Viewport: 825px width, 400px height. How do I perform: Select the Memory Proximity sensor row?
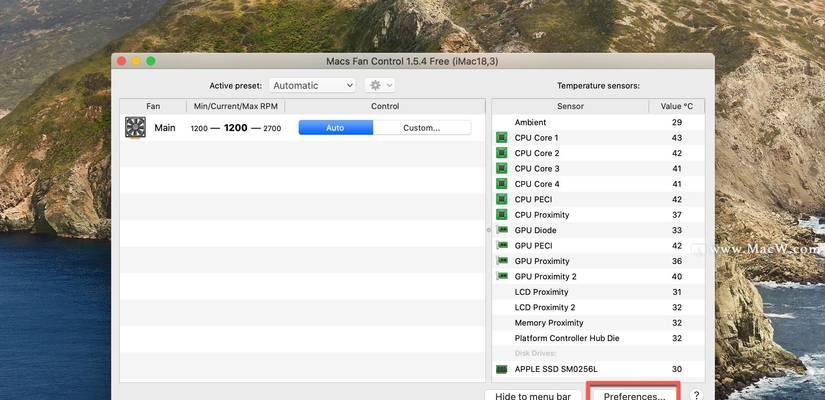coord(598,323)
